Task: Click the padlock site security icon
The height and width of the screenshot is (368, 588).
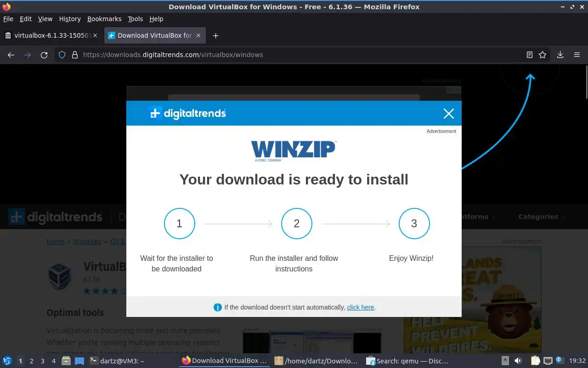Action: (x=75, y=55)
